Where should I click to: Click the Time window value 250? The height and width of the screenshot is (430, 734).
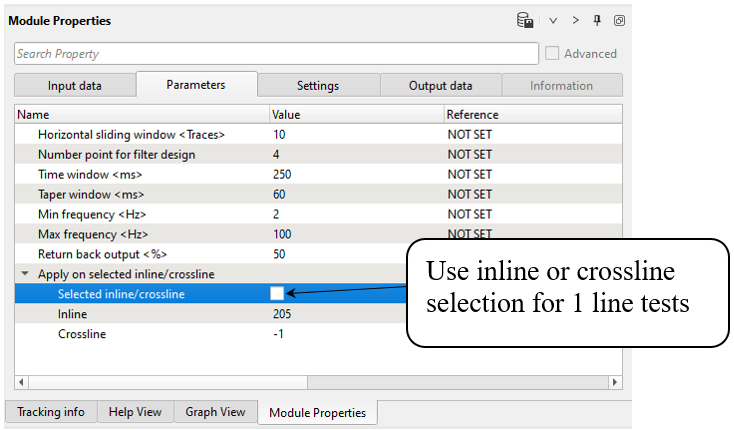pyautogui.click(x=282, y=174)
